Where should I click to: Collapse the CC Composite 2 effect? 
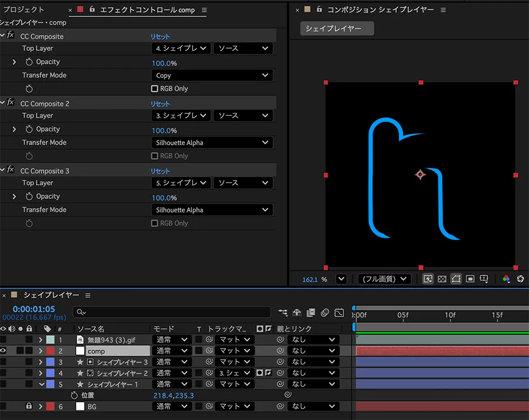3,102
